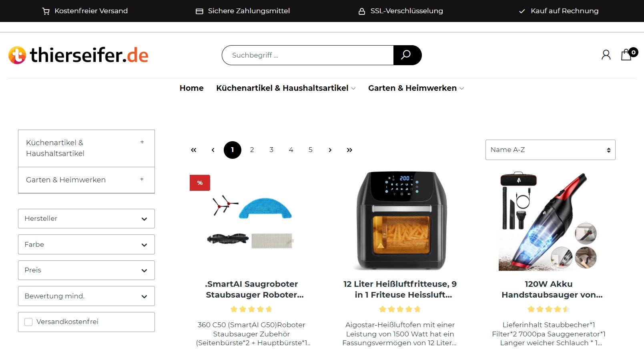This screenshot has height=352, width=644.
Task: Open the shopping bag cart icon
Action: click(x=627, y=54)
